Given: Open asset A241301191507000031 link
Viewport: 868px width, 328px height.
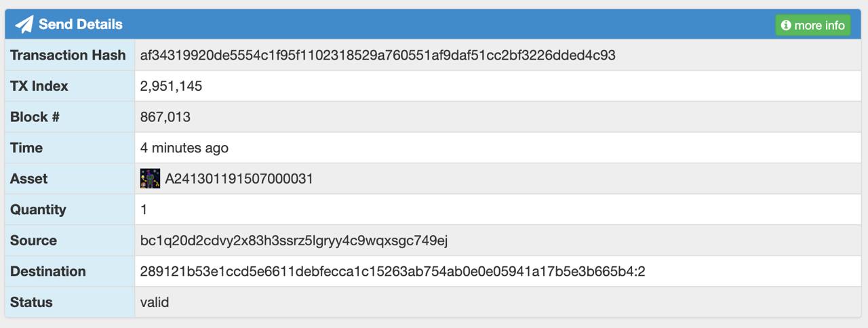Looking at the screenshot, I should click(x=239, y=179).
